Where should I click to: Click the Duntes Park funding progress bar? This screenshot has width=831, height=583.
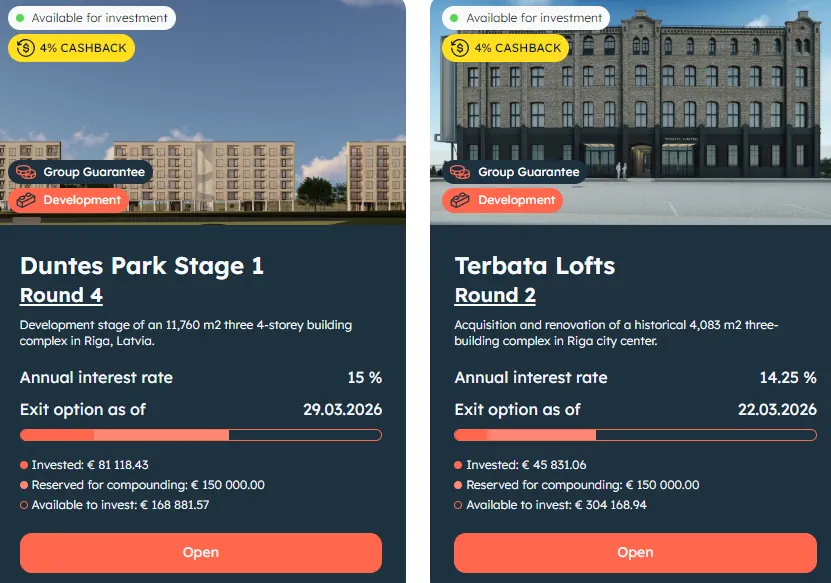click(x=201, y=435)
